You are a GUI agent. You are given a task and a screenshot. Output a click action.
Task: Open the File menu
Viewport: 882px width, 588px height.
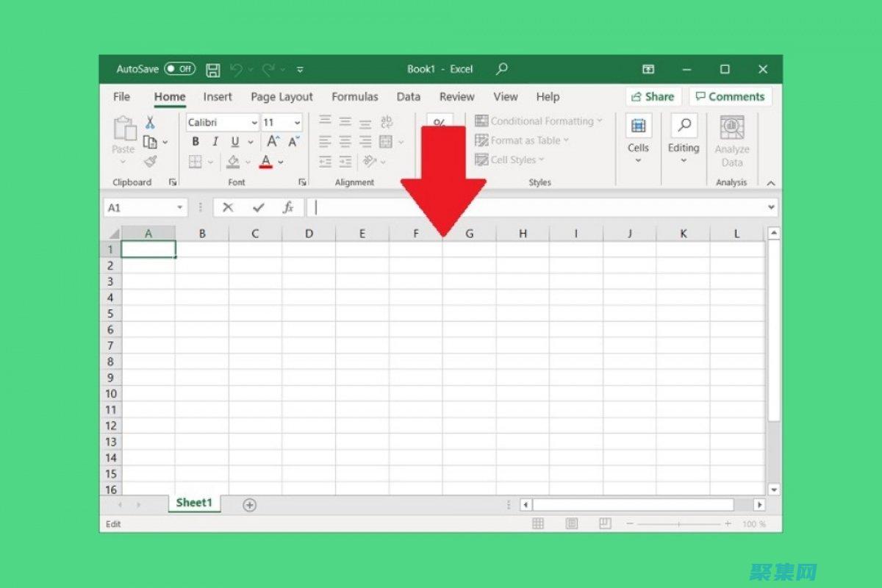click(x=122, y=97)
